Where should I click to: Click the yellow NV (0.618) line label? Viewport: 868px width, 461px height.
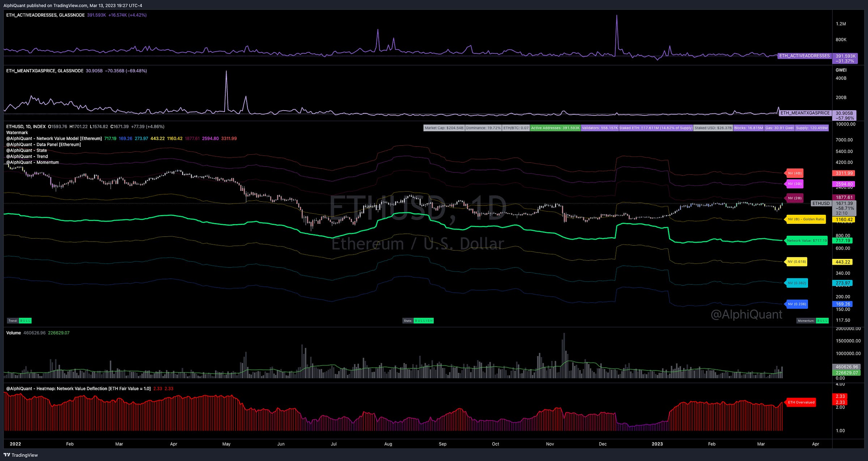click(796, 261)
